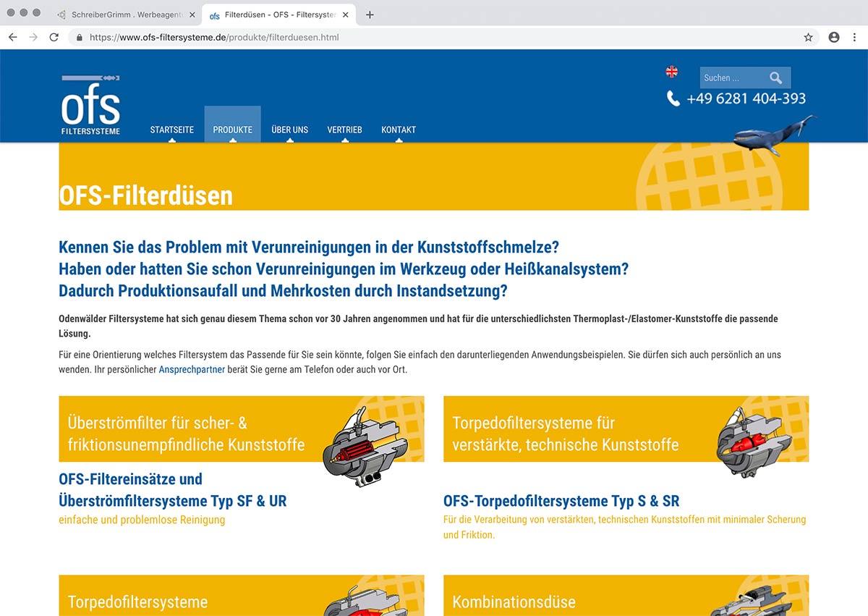Switch language via the British flag icon

coord(671,72)
